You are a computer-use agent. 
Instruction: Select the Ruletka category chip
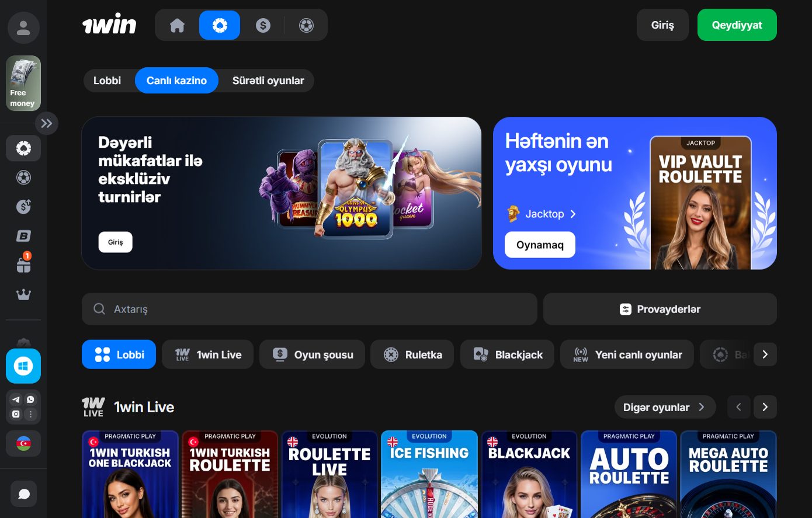click(412, 354)
